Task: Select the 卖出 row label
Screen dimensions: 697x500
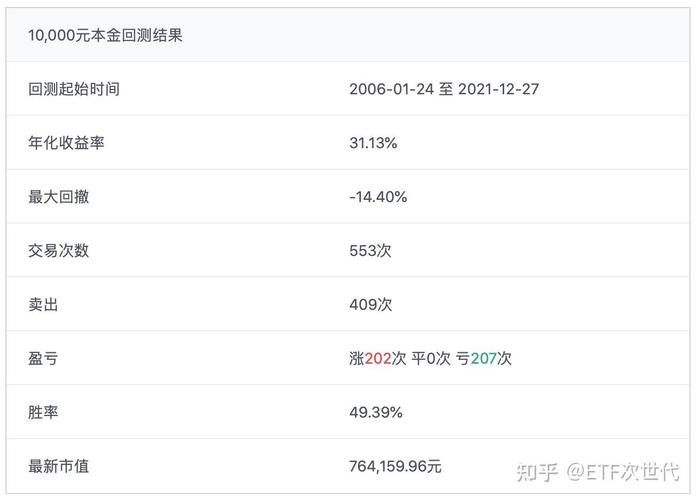Action: (43, 305)
